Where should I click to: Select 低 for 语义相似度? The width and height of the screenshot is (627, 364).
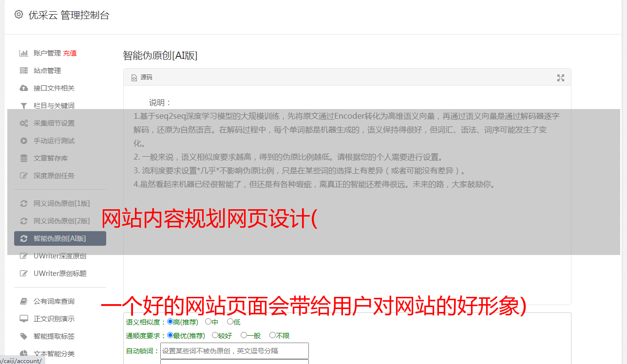(x=230, y=322)
